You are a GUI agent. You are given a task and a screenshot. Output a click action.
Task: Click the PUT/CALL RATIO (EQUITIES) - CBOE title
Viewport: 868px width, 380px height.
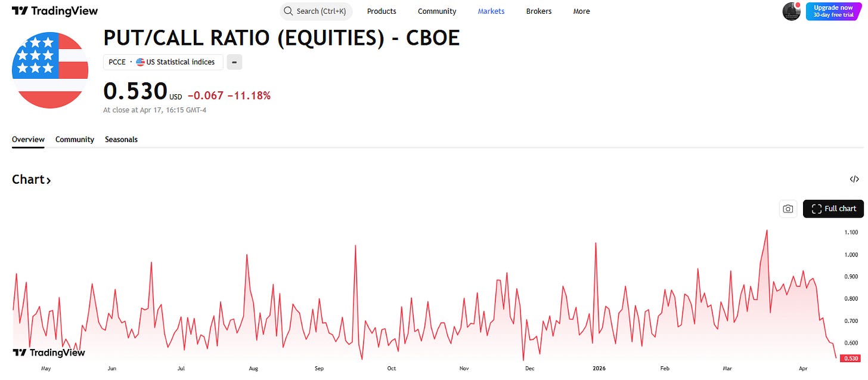(281, 38)
